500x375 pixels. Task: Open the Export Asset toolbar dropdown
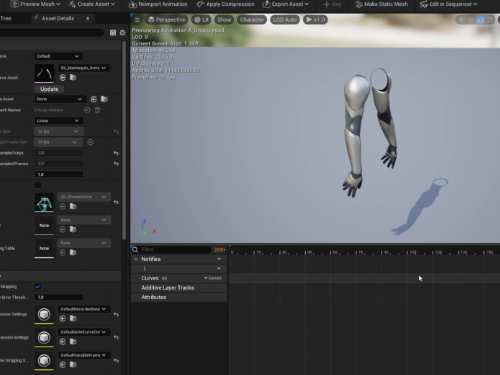click(x=286, y=4)
